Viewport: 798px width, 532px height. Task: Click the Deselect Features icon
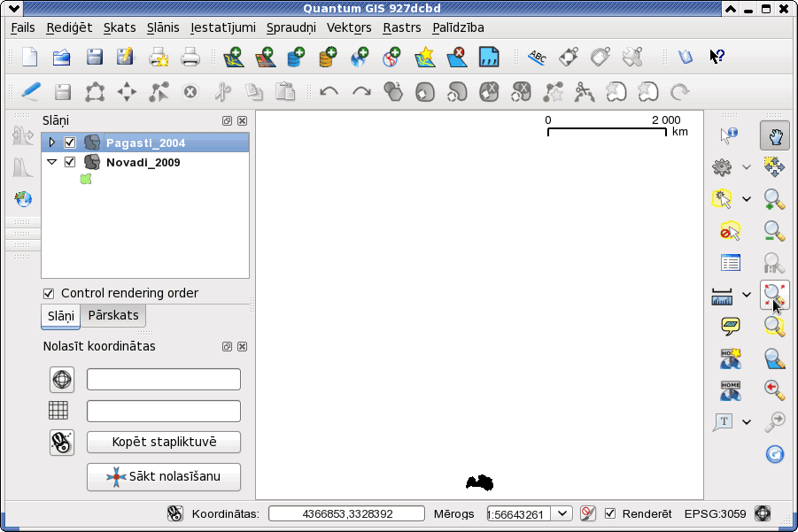[730, 231]
